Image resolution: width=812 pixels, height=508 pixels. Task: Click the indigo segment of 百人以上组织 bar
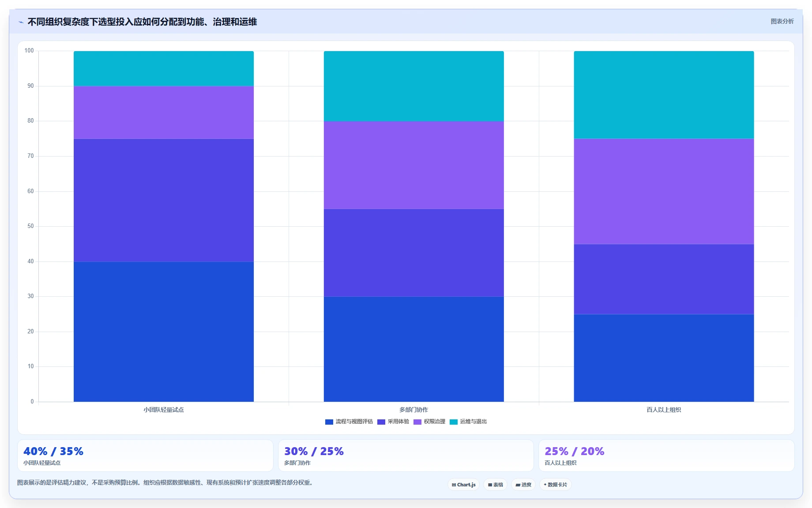(x=664, y=279)
